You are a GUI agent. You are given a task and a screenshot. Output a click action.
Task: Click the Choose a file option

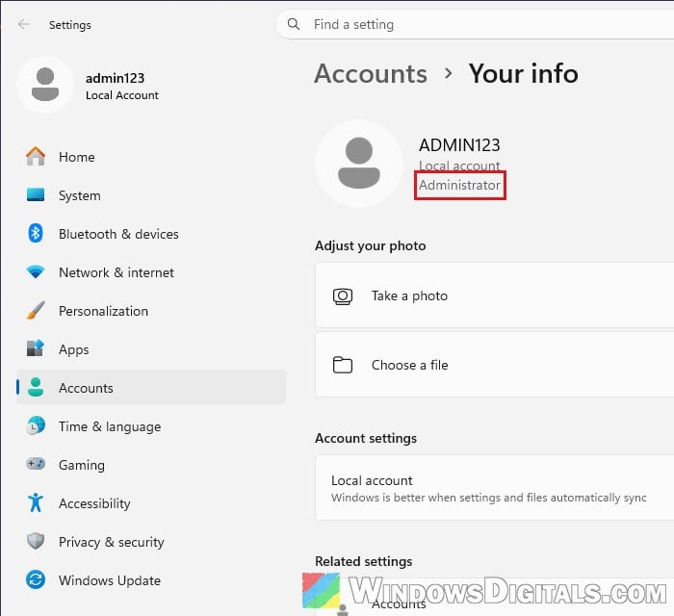click(x=494, y=365)
